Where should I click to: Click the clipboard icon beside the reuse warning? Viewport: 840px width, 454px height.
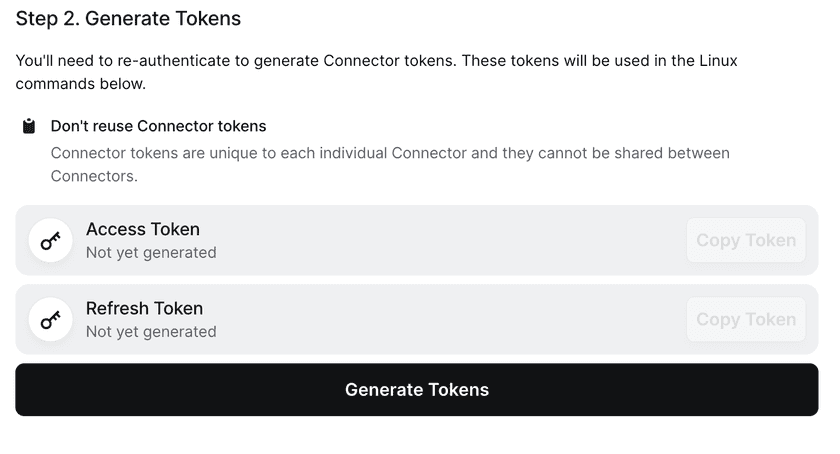click(x=29, y=126)
